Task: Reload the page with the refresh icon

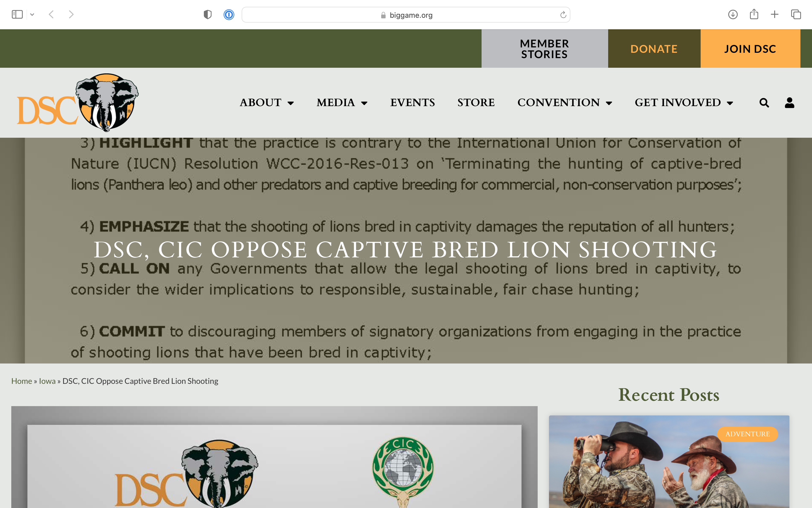Action: click(563, 15)
